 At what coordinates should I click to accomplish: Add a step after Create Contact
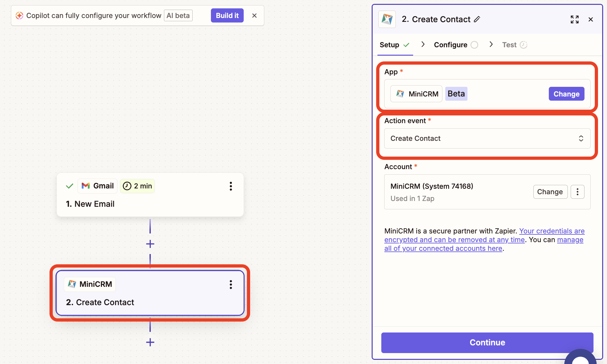[150, 342]
